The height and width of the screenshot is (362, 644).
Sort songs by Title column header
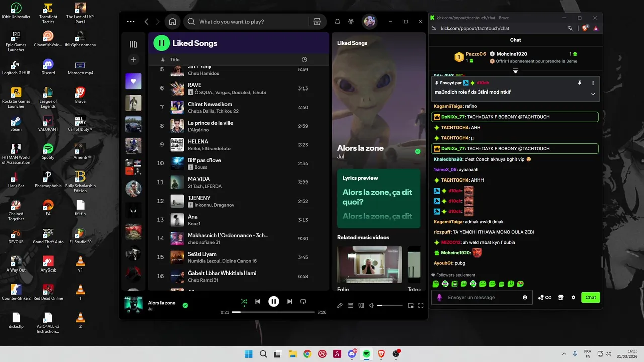click(x=175, y=60)
